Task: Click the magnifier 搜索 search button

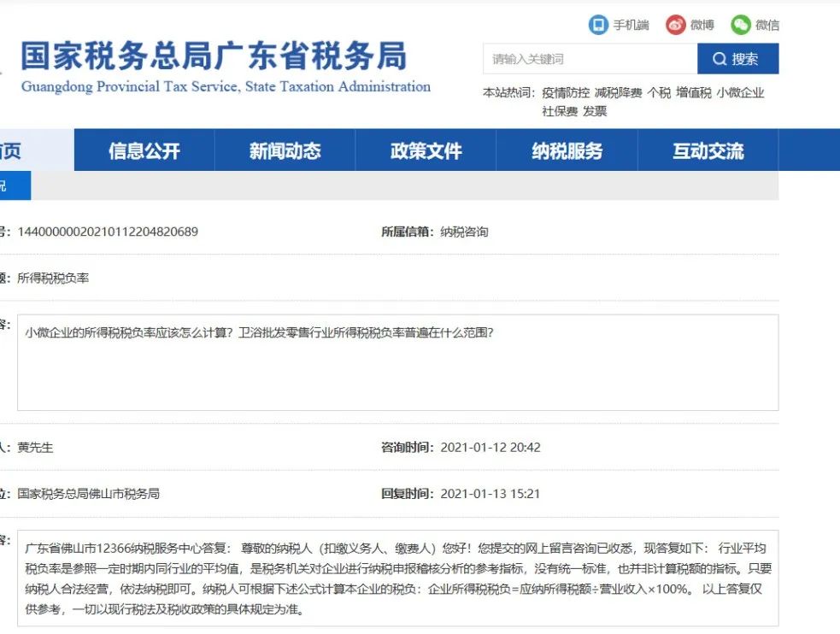Action: 737,59
